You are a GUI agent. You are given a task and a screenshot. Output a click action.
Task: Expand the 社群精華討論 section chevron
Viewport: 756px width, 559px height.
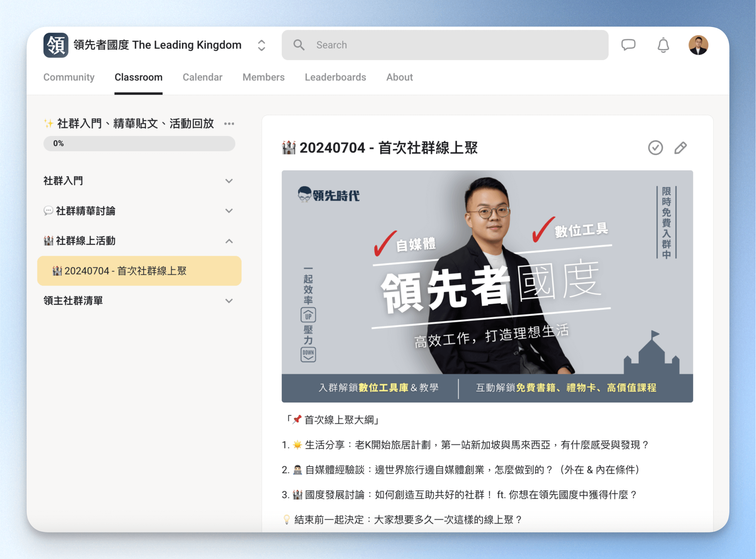click(x=229, y=211)
